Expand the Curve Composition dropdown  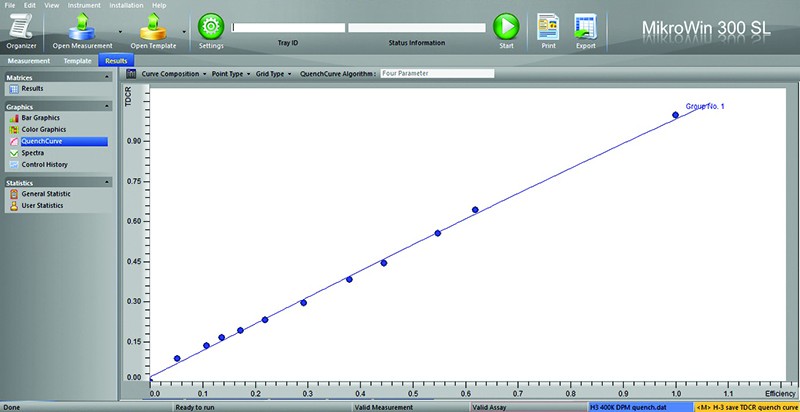[x=174, y=73]
